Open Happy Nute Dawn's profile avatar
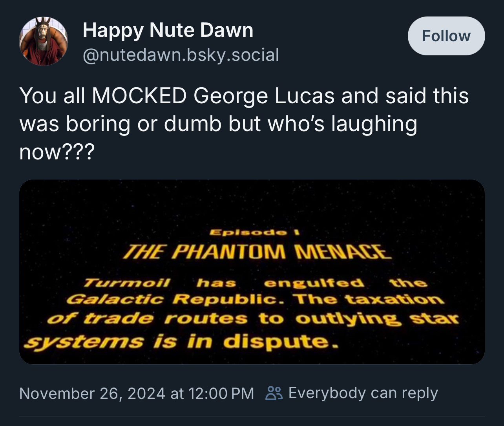504x426 pixels. pos(44,41)
